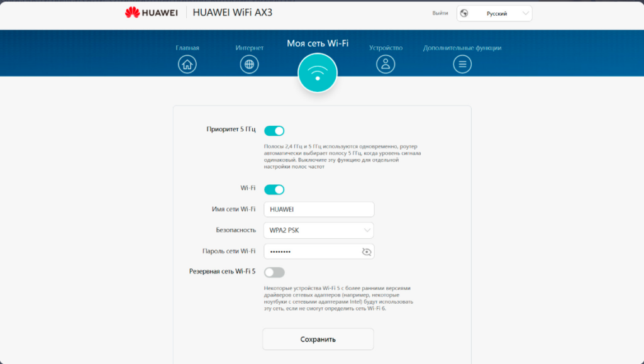Click the globe icon in language selector
The height and width of the screenshot is (364, 644).
[x=464, y=13]
